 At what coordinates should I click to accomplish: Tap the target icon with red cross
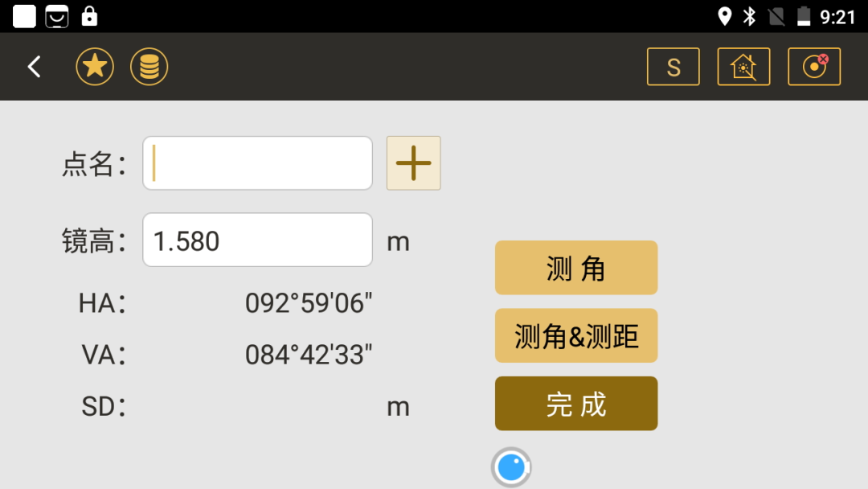tap(814, 67)
